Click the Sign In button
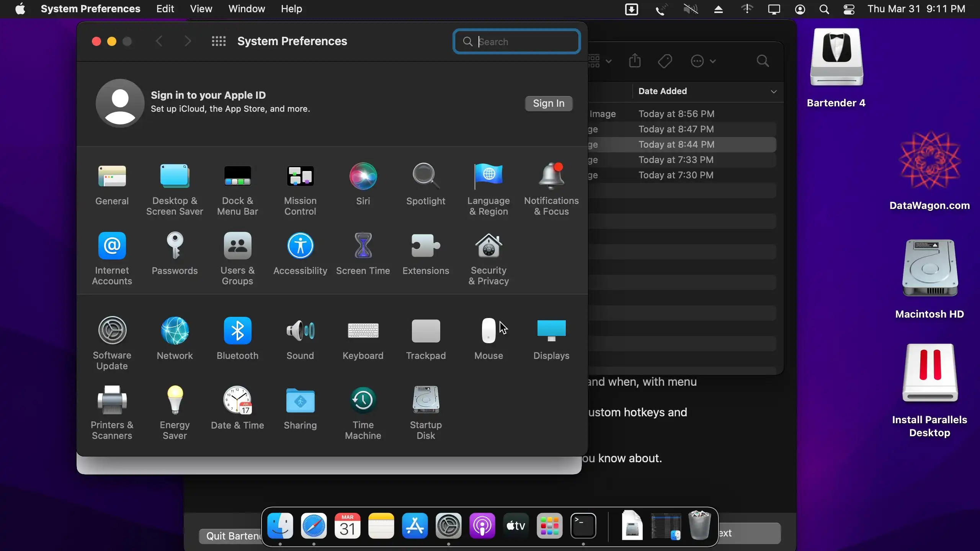This screenshot has width=980, height=551. click(549, 103)
